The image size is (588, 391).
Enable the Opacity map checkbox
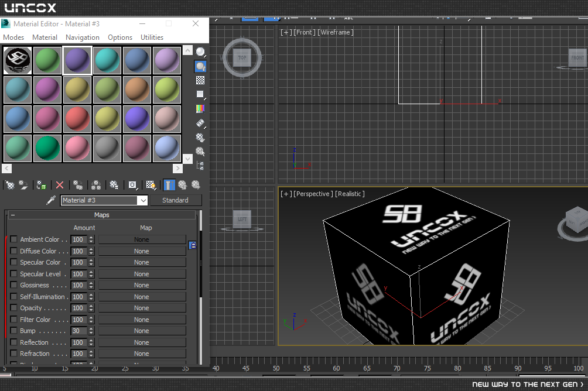pos(13,308)
